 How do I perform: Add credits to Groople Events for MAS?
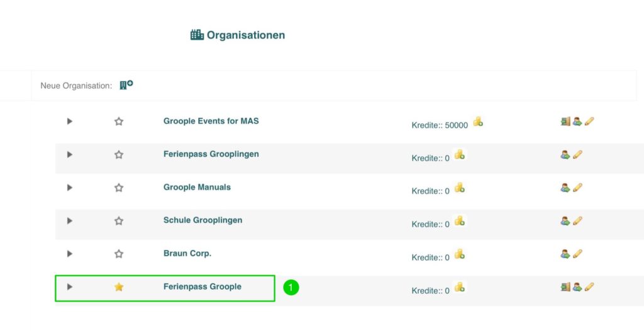point(478,122)
